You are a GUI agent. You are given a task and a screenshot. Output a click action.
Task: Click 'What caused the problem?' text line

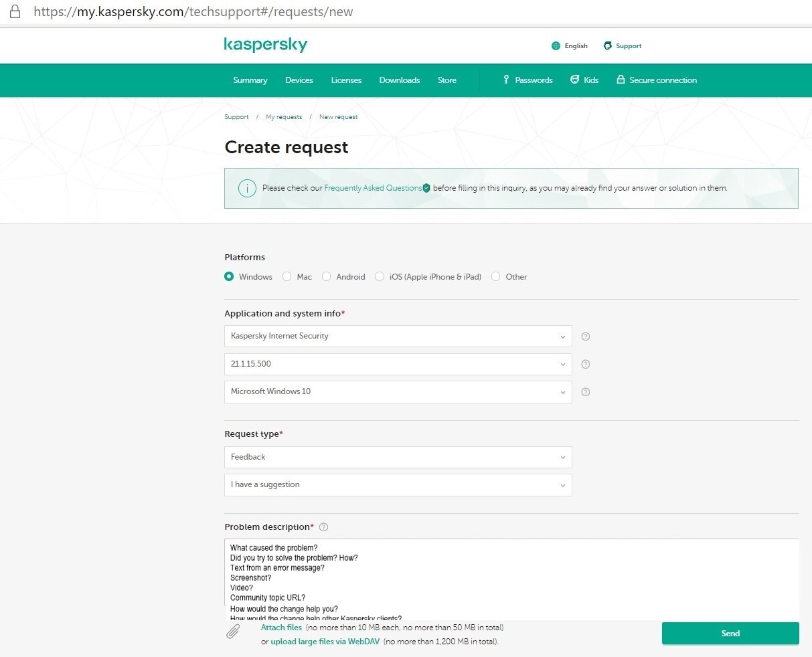tap(274, 548)
